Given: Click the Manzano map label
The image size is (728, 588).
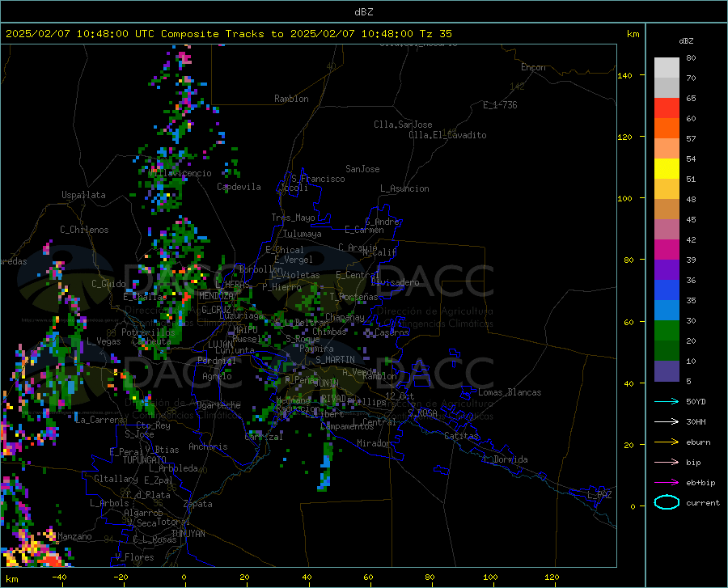Looking at the screenshot, I should 74,536.
